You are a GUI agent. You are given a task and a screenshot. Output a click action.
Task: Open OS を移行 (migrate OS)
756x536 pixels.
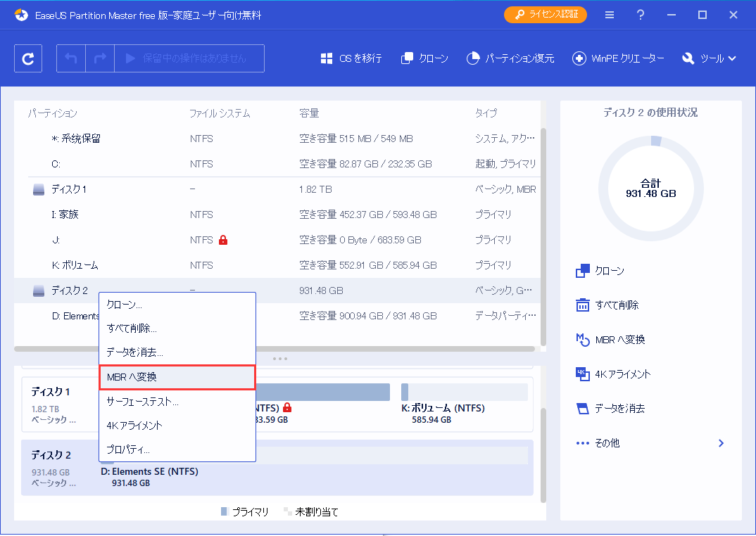(351, 58)
